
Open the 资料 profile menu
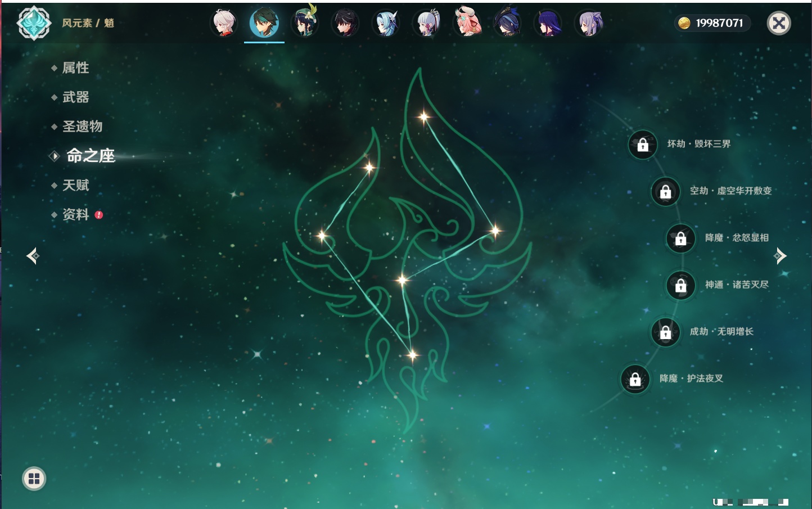75,214
